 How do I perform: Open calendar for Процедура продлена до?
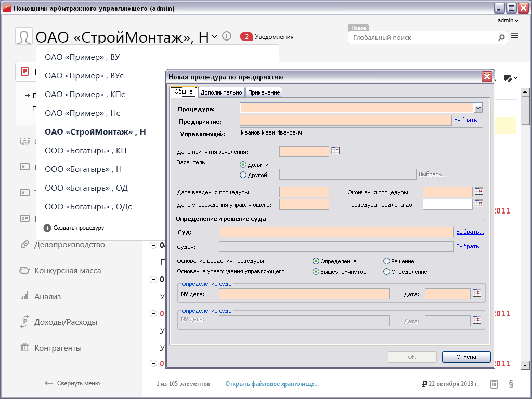[479, 204]
